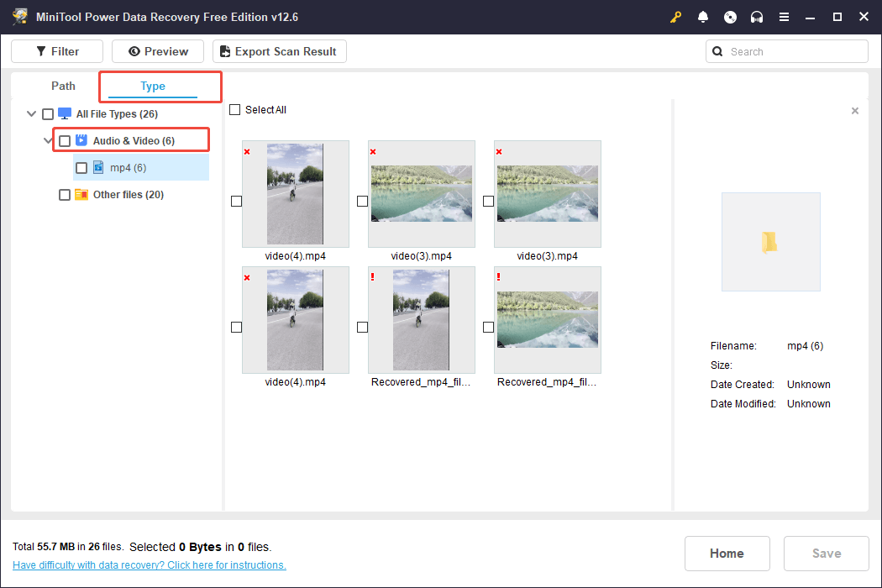The width and height of the screenshot is (882, 588).
Task: Click the search magnifier icon
Action: [717, 51]
